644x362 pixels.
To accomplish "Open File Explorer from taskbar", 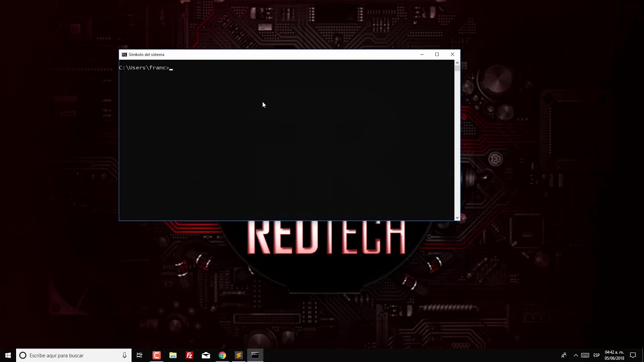I will pyautogui.click(x=173, y=355).
